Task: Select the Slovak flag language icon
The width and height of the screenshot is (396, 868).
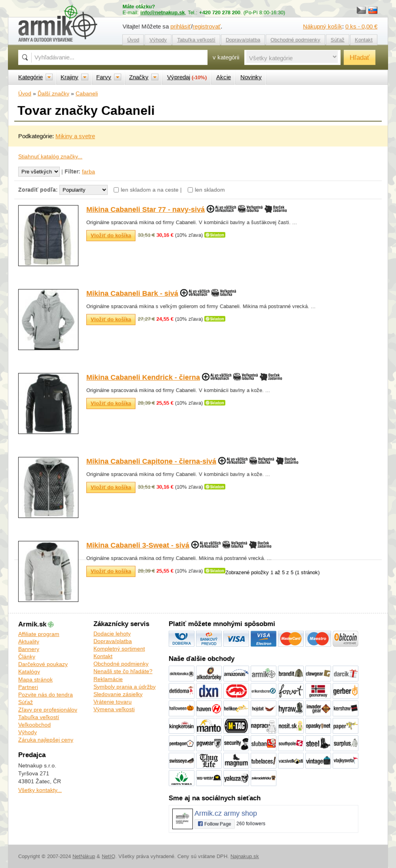Action: 373,10
